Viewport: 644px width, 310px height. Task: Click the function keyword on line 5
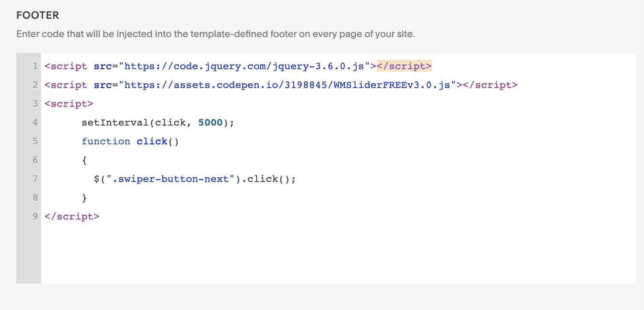click(106, 141)
